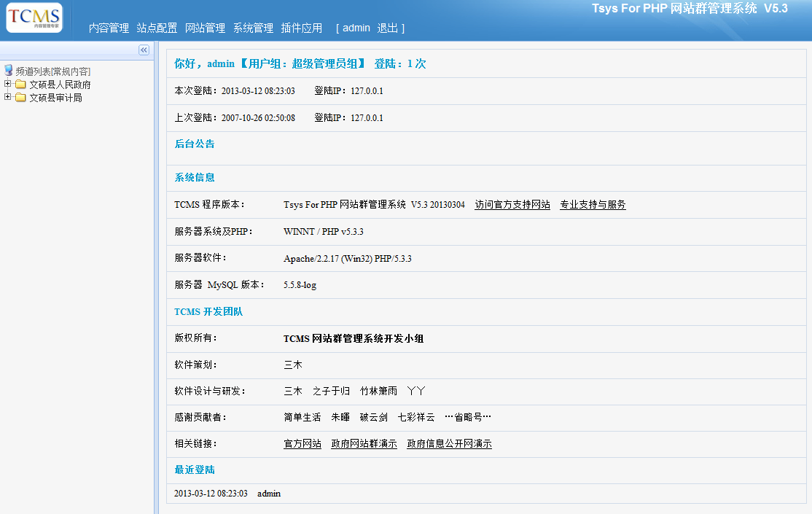The height and width of the screenshot is (514, 812).
Task: Click the folder icon for 文硕县人民政府
Action: [x=20, y=85]
